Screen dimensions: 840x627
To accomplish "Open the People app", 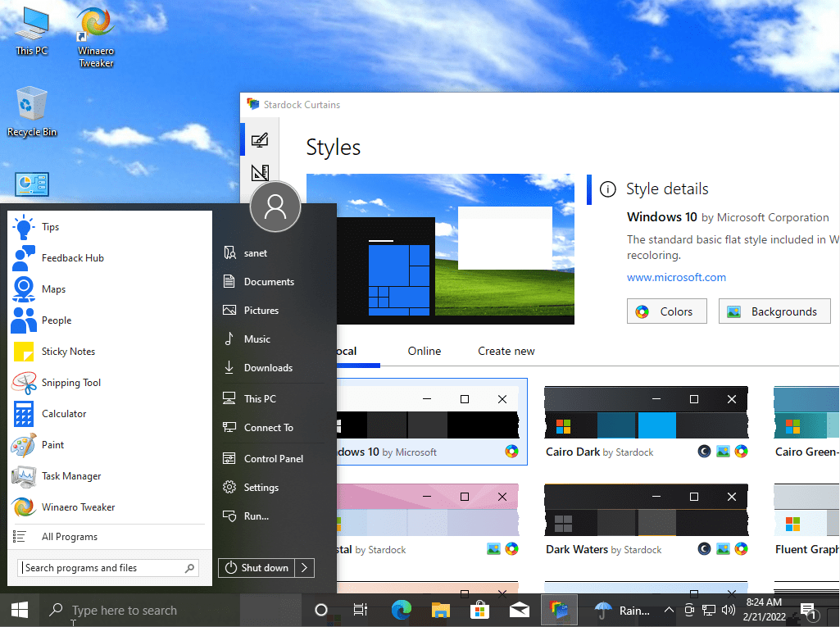I will point(110,320).
